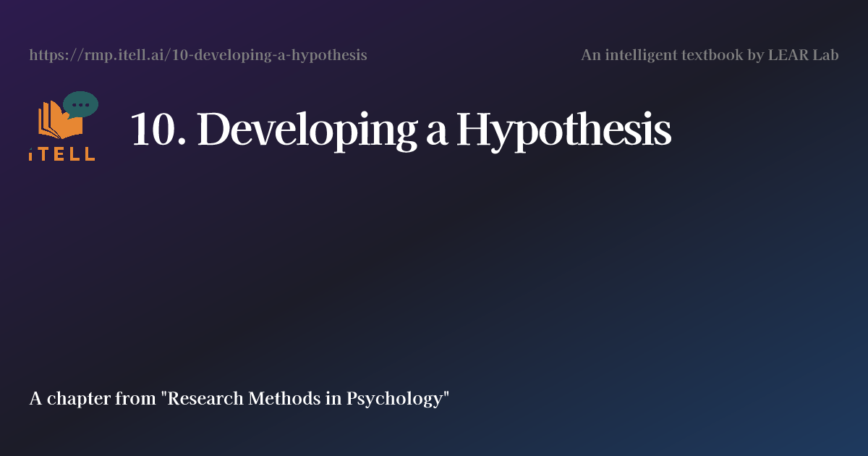This screenshot has width=868, height=456.
Task: Select the '10-developing-a-hypothesis' path segment
Action: pyautogui.click(x=268, y=54)
